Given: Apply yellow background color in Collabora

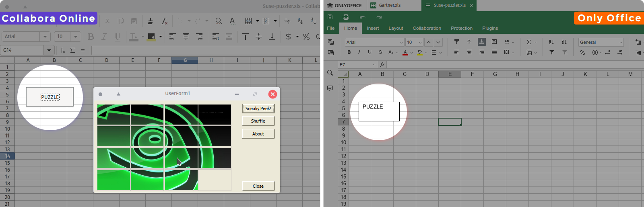Looking at the screenshot, I should tap(151, 37).
